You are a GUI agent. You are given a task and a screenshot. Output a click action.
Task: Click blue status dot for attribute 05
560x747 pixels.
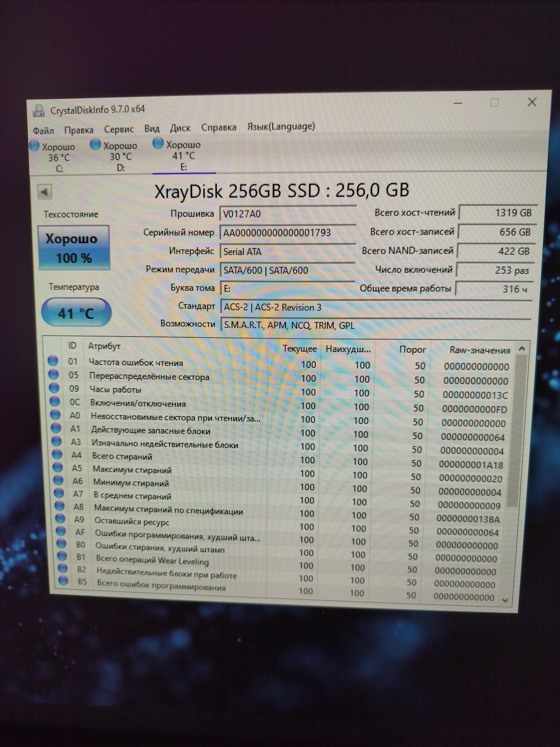click(x=54, y=374)
